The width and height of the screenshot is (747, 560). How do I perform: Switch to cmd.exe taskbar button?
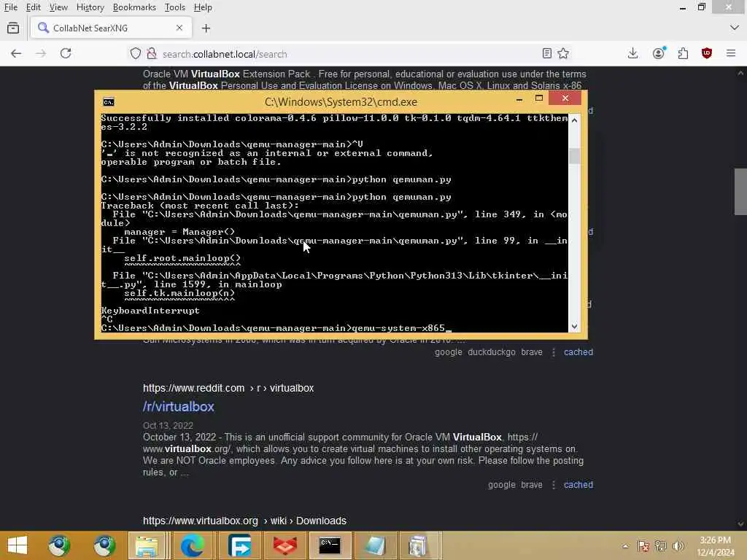point(330,545)
